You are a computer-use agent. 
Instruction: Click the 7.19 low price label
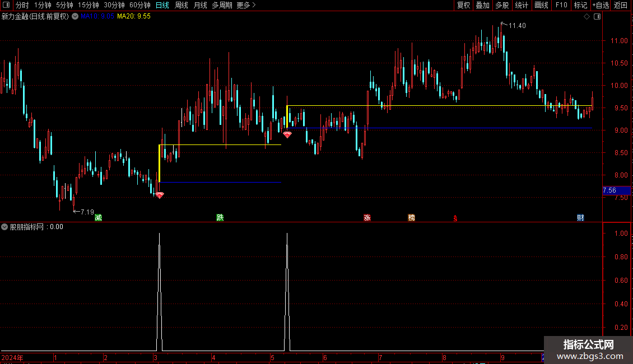tap(87, 212)
